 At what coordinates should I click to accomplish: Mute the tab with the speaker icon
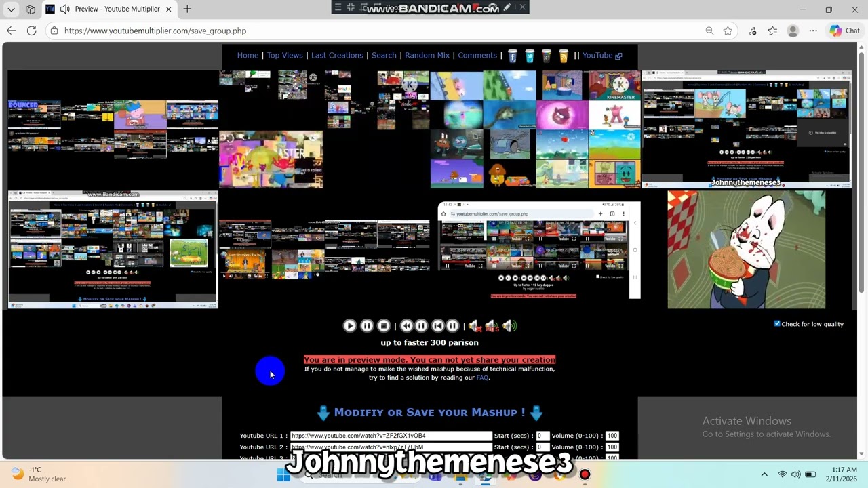[64, 9]
